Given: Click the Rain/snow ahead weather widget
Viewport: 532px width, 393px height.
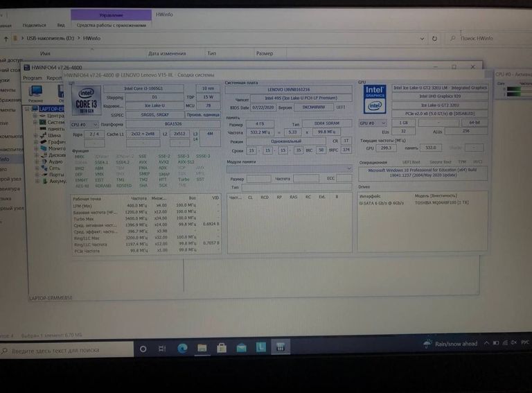Looking at the screenshot, I should [449, 344].
